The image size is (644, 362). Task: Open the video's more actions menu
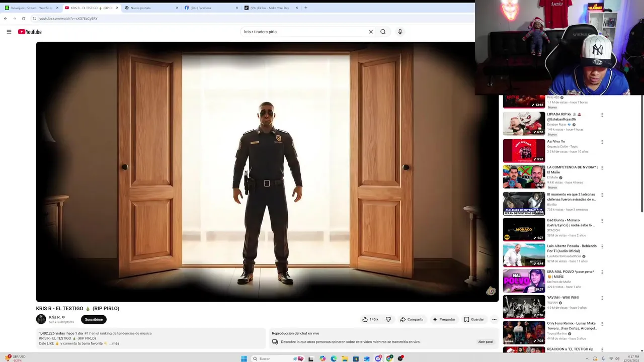click(x=494, y=319)
